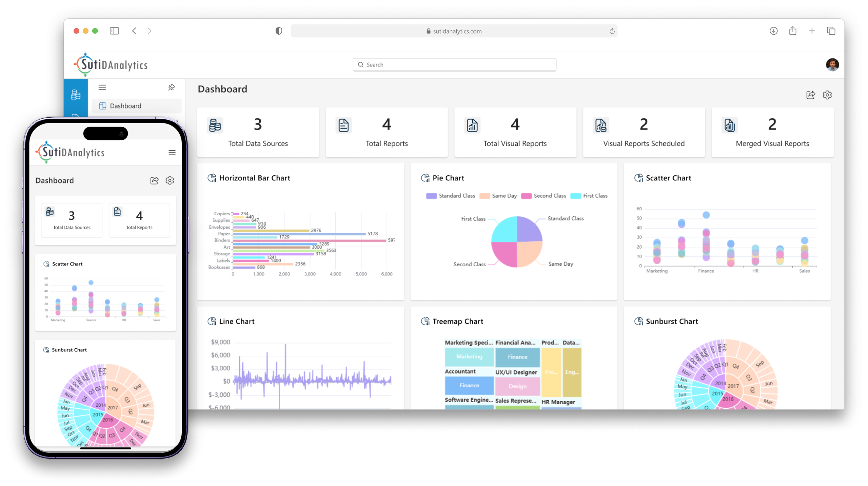Reload page in the address bar
This screenshot has width=868, height=486.
(x=612, y=31)
